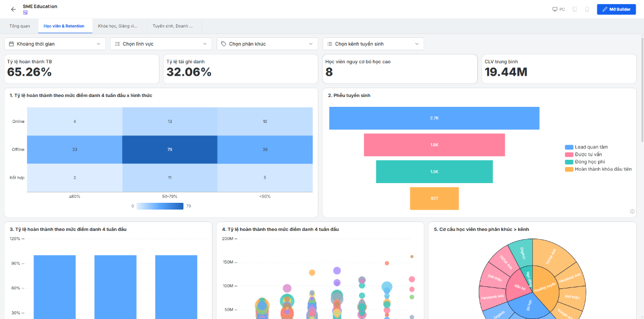This screenshot has width=644, height=319.
Task: Select the Online ≥80% heatmap cell showing 4
Action: click(75, 121)
